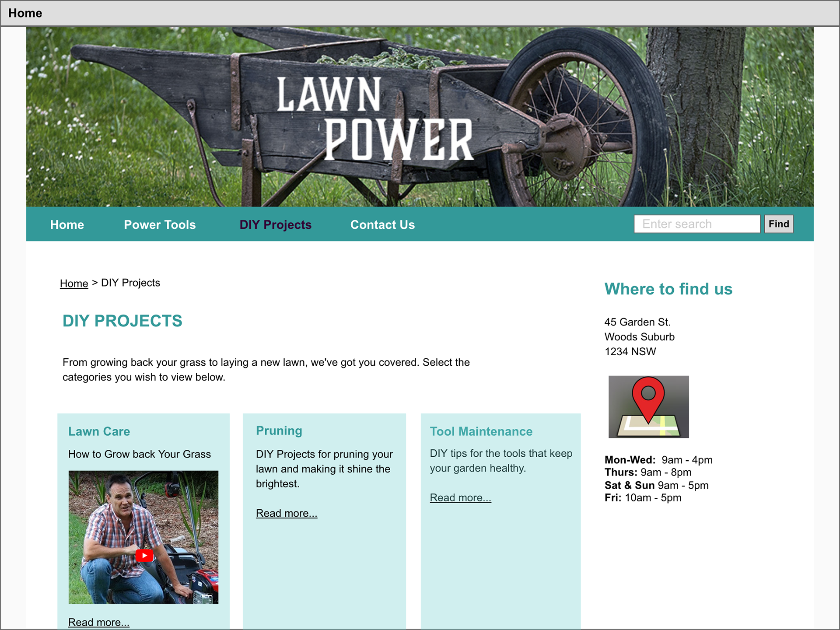Open the Lawn Care card heading

click(99, 431)
